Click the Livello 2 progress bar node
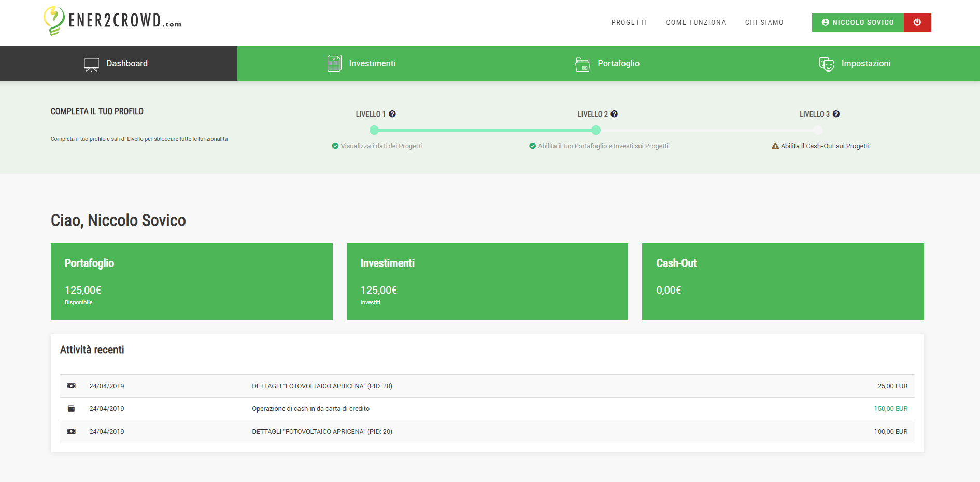 coord(596,130)
